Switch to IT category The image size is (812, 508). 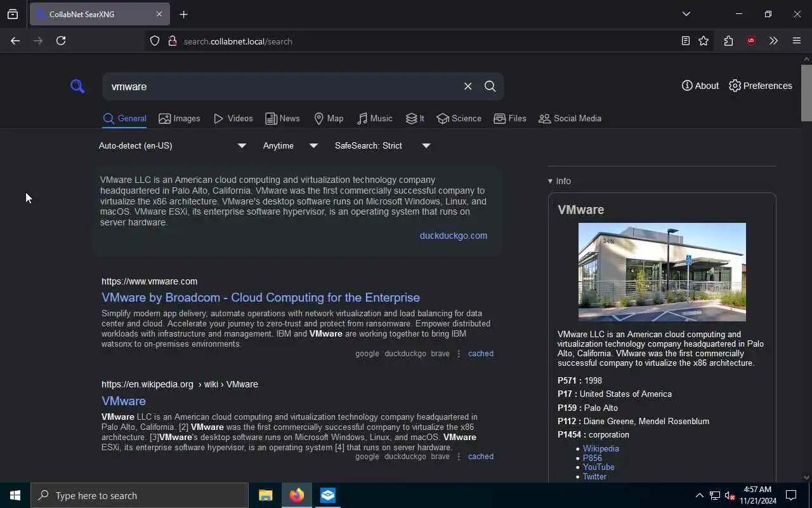[x=415, y=119]
